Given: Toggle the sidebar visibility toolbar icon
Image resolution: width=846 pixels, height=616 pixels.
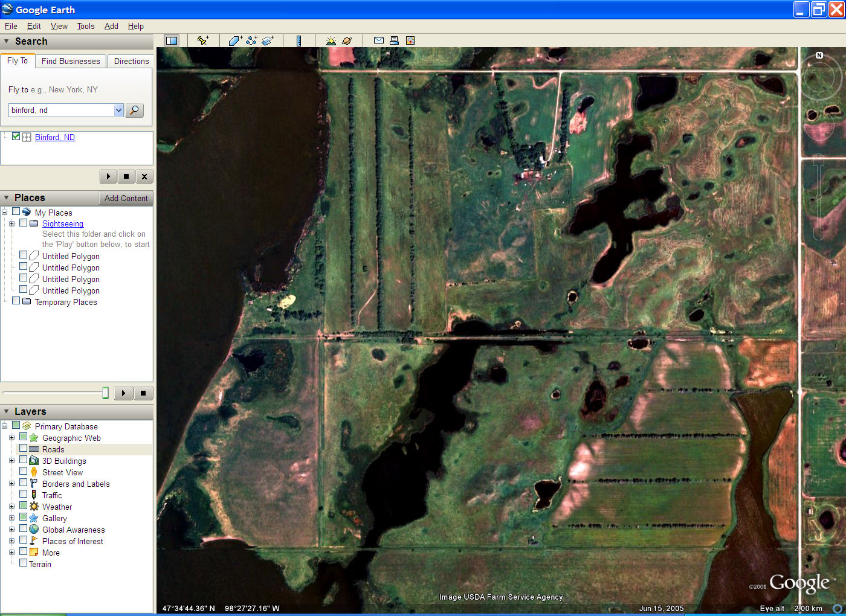Looking at the screenshot, I should pyautogui.click(x=172, y=40).
